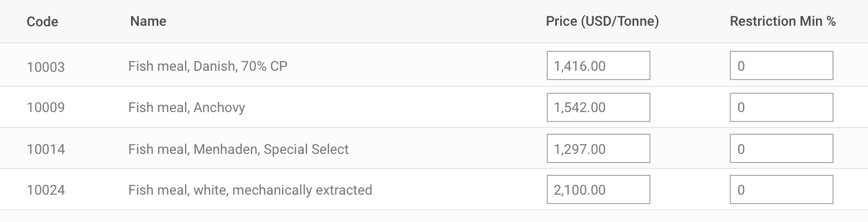Set Restriction Min % for Menhaden fish meal
The image size is (868, 222).
point(781,149)
